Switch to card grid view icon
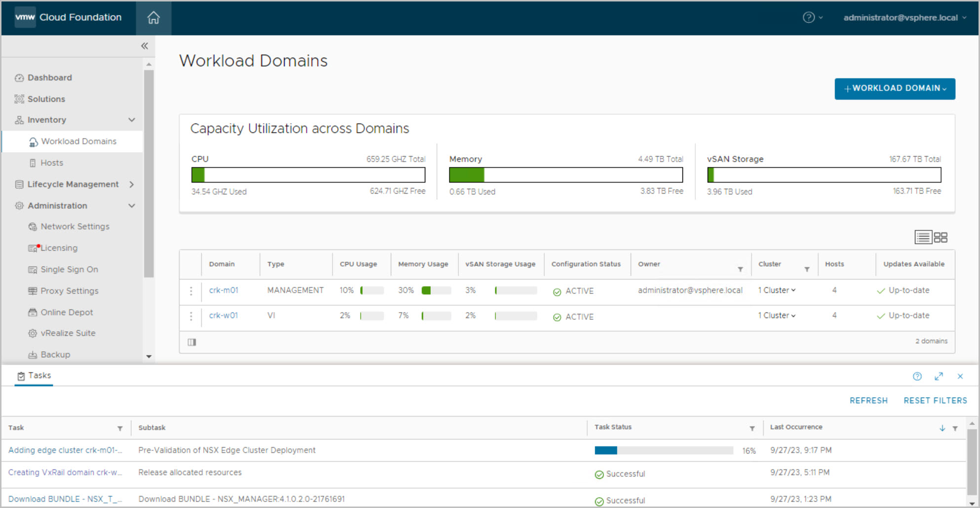Screen dimensions: 980x508 (941, 237)
